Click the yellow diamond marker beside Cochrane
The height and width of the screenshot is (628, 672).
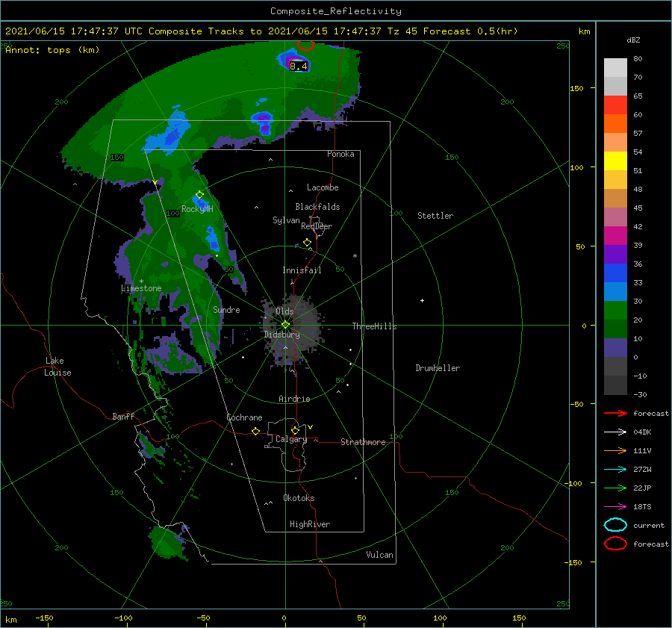(x=255, y=431)
